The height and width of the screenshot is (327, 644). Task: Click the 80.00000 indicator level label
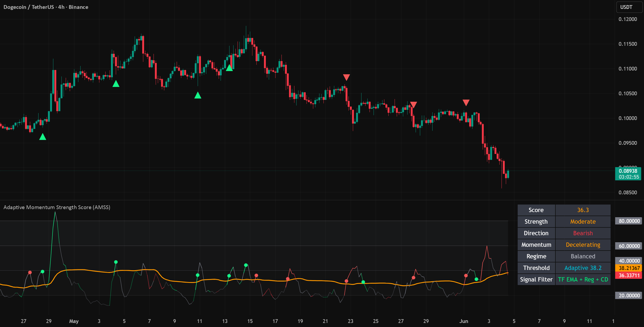click(629, 221)
